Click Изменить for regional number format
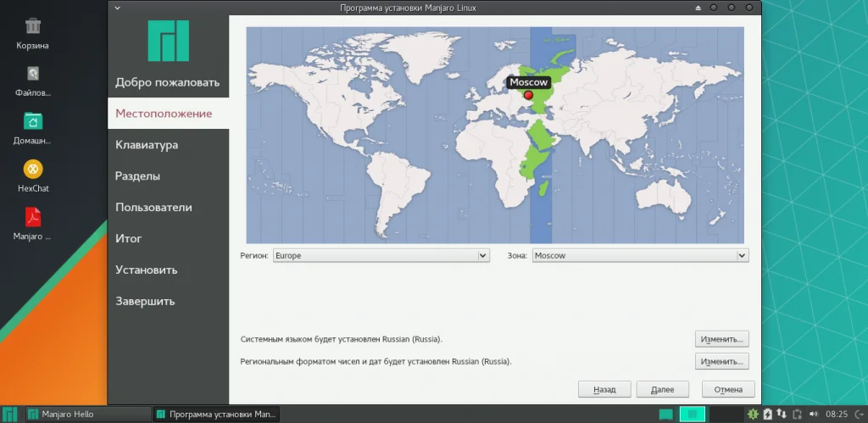Image resolution: width=868 pixels, height=423 pixels. tap(722, 362)
